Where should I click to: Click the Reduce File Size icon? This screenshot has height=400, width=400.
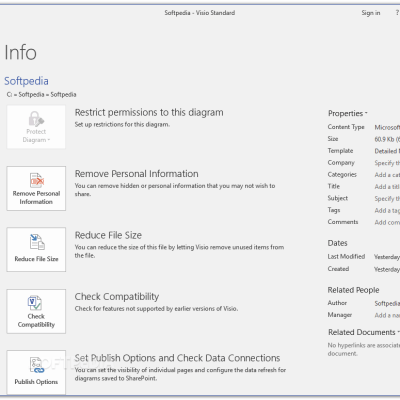37,242
